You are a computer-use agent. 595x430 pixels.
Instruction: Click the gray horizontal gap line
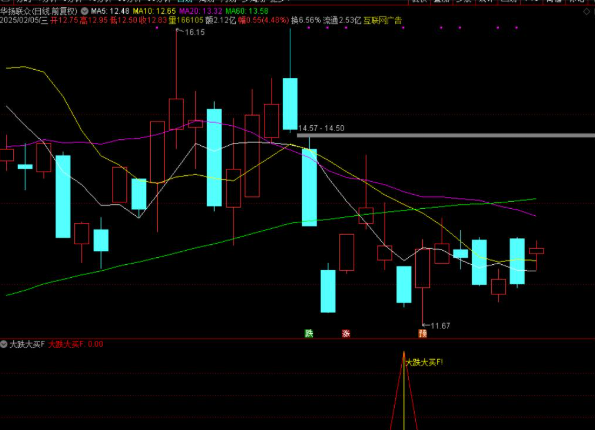coord(446,135)
